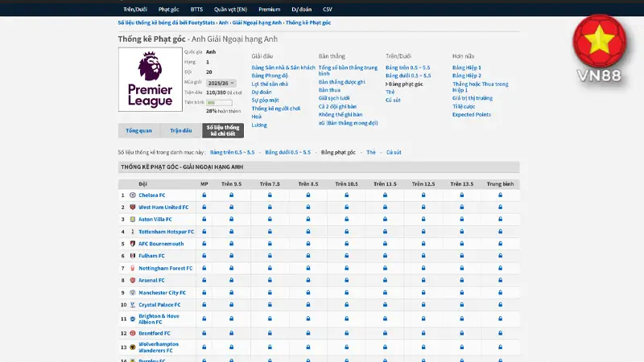The height and width of the screenshot is (362, 644).
Task: Click the lock in Brentford's Trung bình column
Action: [501, 333]
